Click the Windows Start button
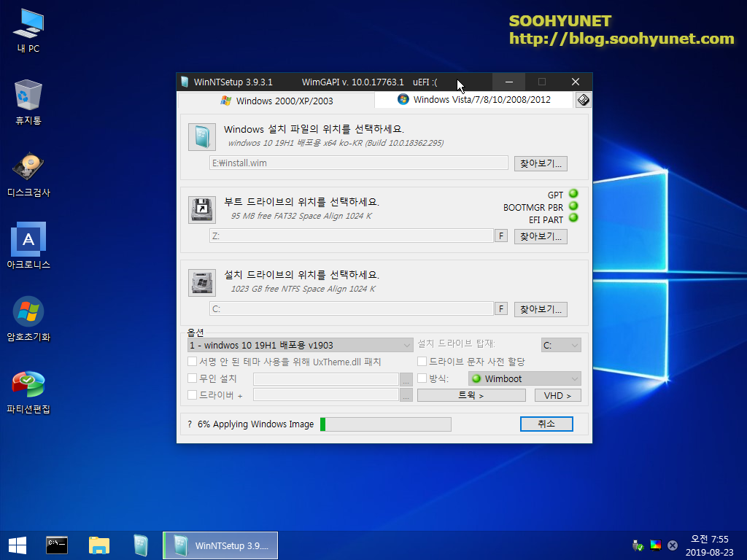Screen dimensions: 747x560 [x=18, y=545]
